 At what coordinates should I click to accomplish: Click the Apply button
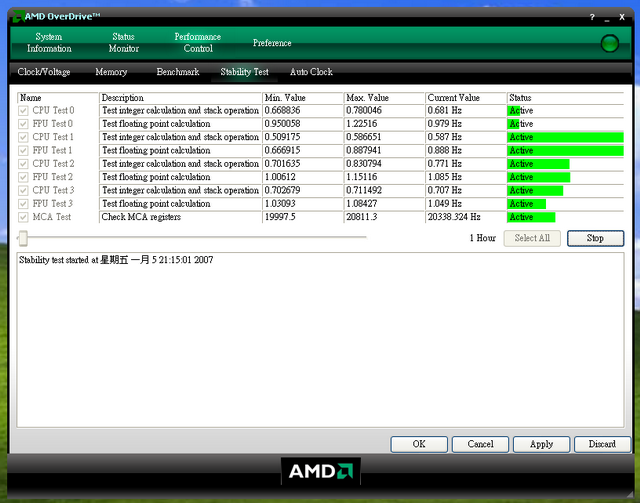point(542,444)
